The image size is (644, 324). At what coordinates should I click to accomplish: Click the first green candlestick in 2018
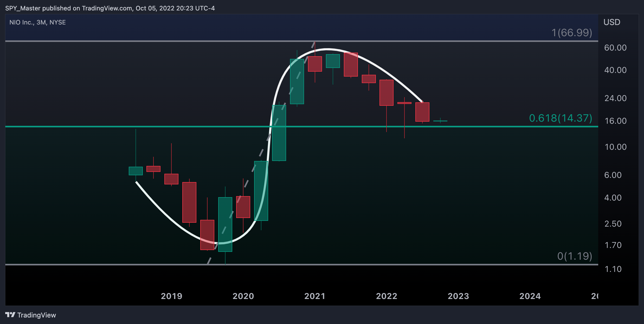(136, 171)
